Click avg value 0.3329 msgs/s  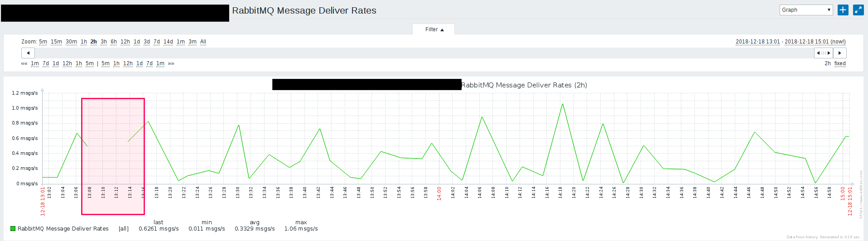(255, 229)
